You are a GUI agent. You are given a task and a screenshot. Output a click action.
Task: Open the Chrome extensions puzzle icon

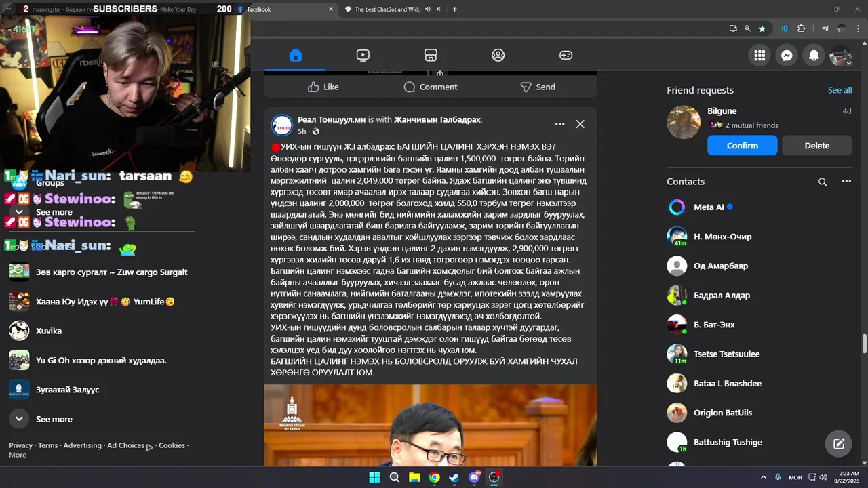click(802, 28)
